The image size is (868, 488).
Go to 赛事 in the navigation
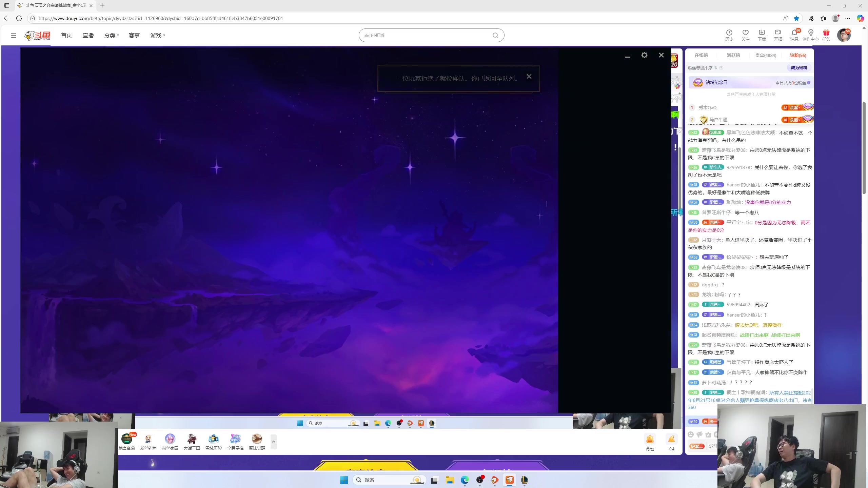click(134, 35)
